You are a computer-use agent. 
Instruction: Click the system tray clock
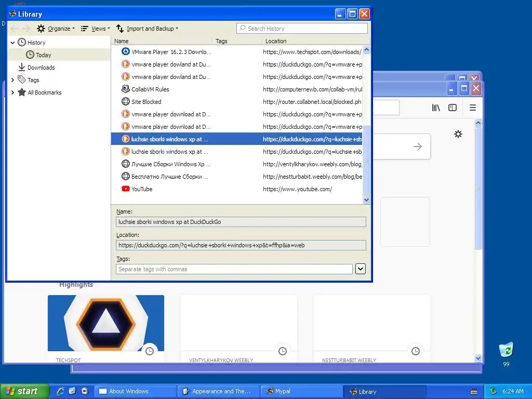pyautogui.click(x=513, y=391)
